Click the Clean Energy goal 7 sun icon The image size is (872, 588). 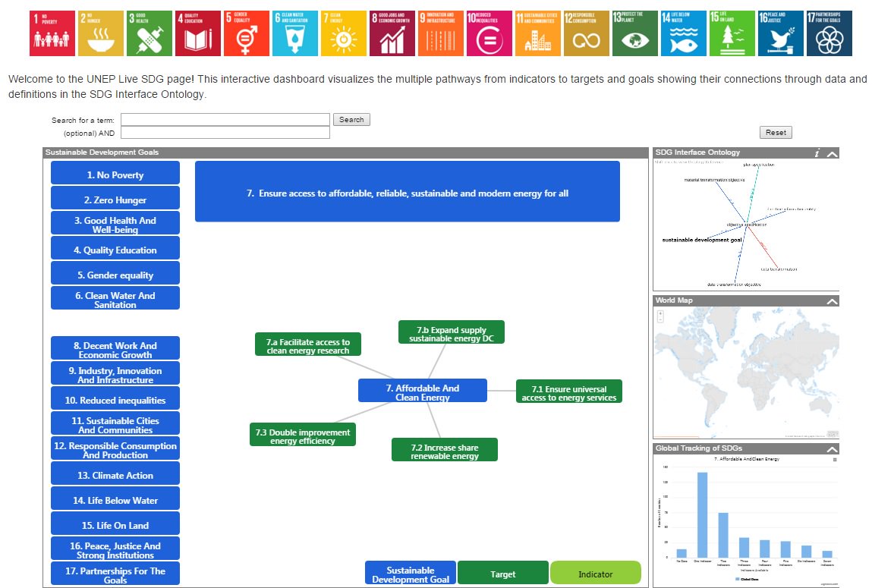tap(344, 33)
